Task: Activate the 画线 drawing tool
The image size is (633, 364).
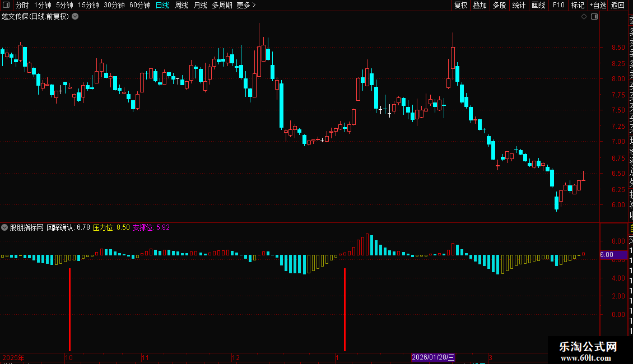Action: 538,5
